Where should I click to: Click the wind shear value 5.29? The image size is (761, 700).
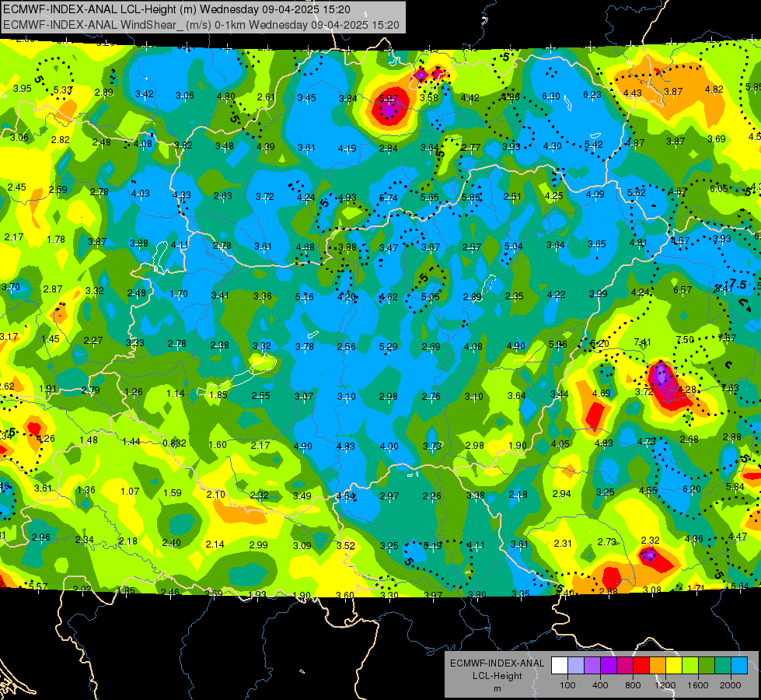point(388,346)
